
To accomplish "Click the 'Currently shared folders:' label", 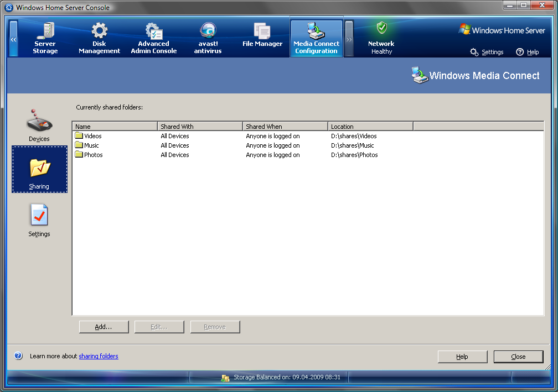I will [x=109, y=107].
